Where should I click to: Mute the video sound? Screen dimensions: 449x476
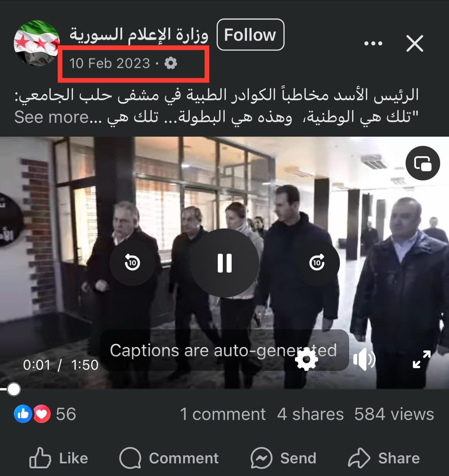[x=364, y=360]
